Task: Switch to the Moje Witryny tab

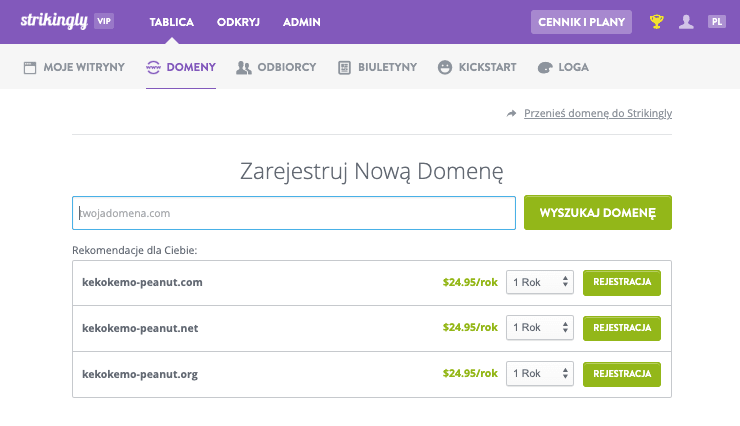Action: (x=74, y=67)
